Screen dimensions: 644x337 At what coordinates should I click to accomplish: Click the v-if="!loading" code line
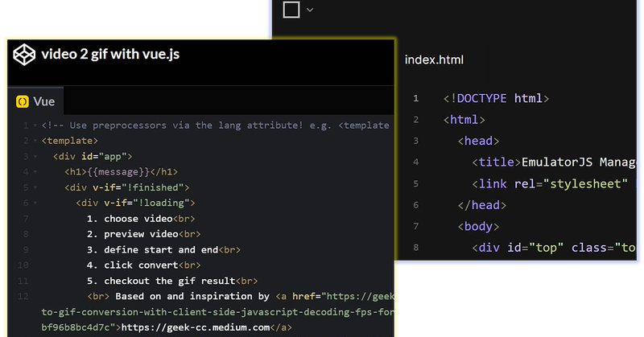pos(135,203)
